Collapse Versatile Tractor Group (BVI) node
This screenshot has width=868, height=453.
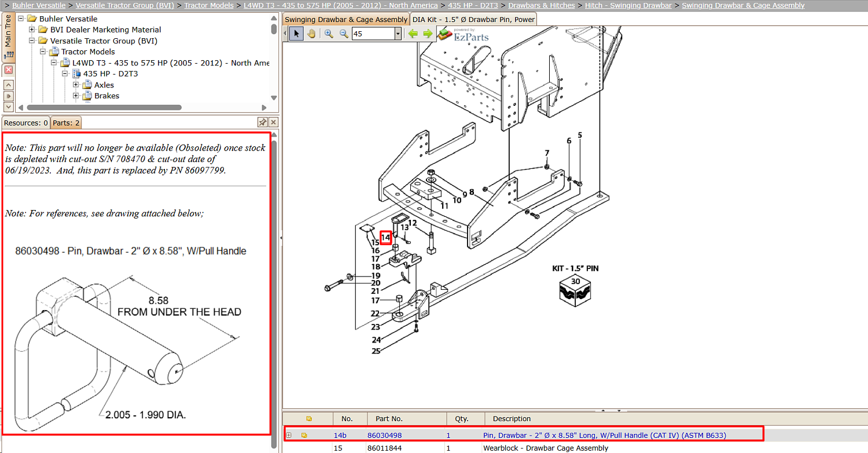point(32,40)
